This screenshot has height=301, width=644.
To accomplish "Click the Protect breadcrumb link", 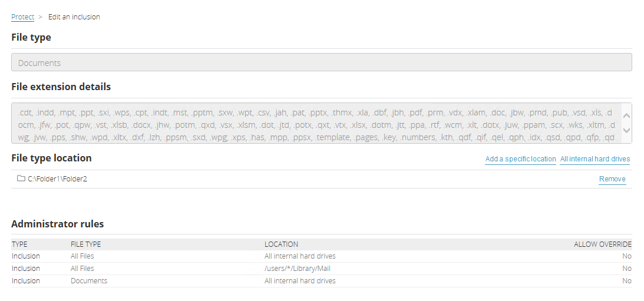I will (22, 17).
